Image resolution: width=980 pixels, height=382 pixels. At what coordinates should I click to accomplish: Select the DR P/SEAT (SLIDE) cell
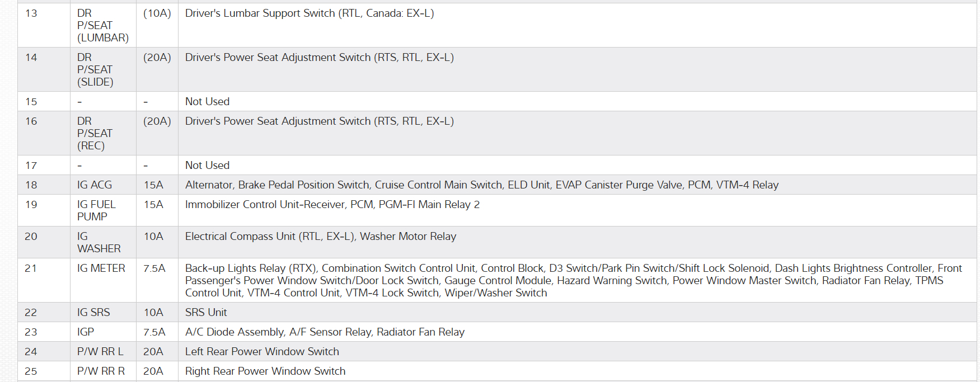pos(95,70)
